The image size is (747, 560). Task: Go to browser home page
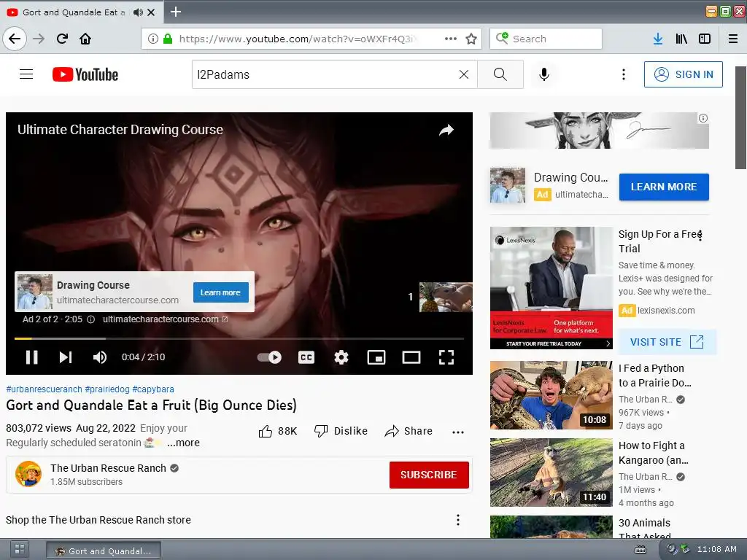[85, 39]
